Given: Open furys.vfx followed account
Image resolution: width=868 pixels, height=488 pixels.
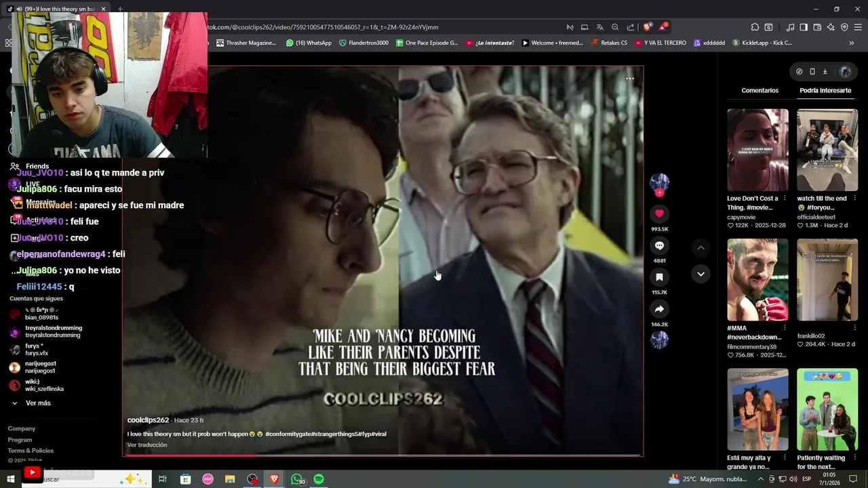Looking at the screenshot, I should coord(28,350).
